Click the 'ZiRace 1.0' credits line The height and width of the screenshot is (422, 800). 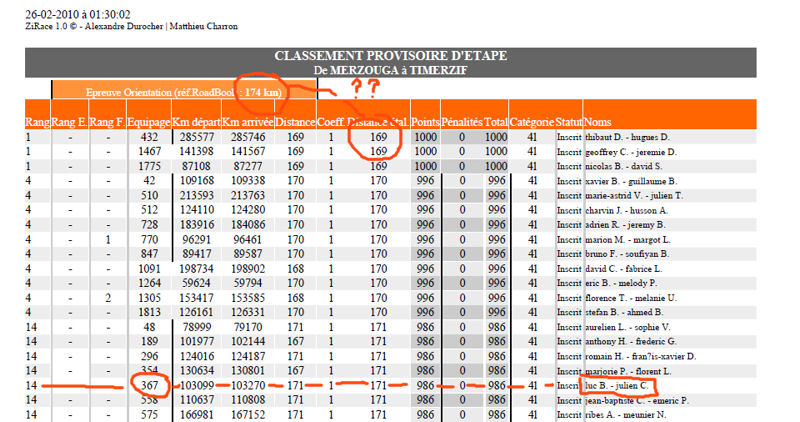[x=131, y=27]
